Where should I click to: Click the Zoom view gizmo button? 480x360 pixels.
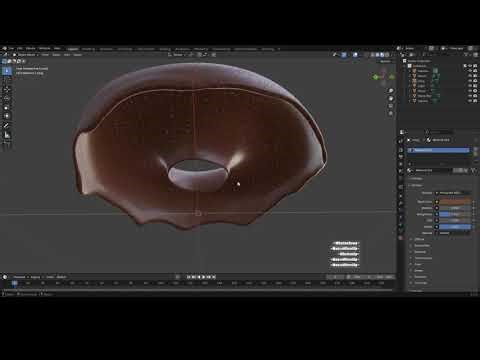[391, 91]
